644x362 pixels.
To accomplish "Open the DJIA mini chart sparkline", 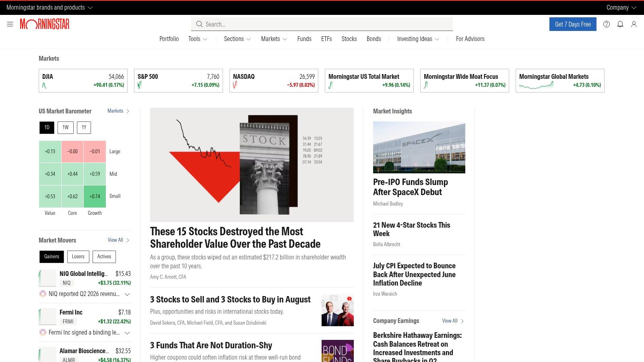I will click(44, 85).
